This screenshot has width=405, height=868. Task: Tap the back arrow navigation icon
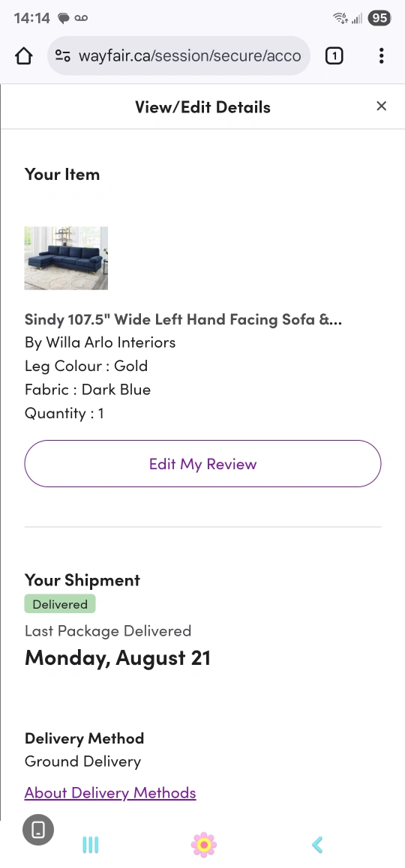(317, 845)
